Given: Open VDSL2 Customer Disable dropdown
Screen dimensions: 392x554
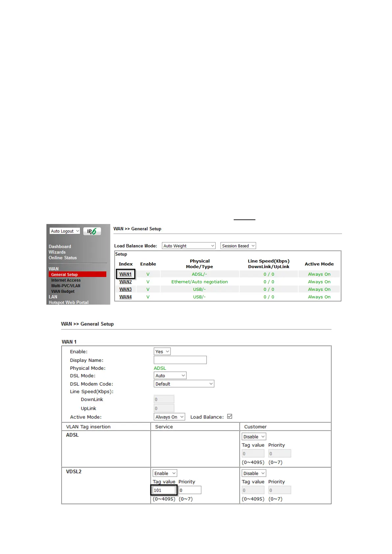Looking at the screenshot, I should (x=254, y=473).
